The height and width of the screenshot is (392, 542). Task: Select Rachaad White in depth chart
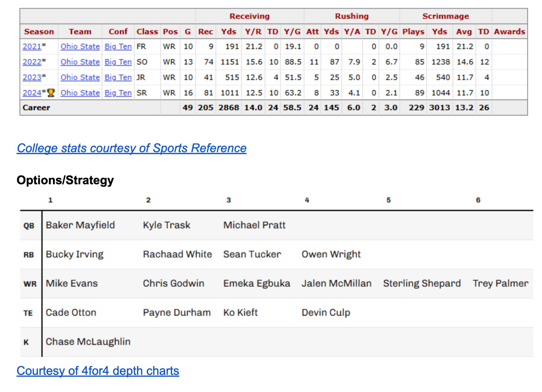[177, 254]
